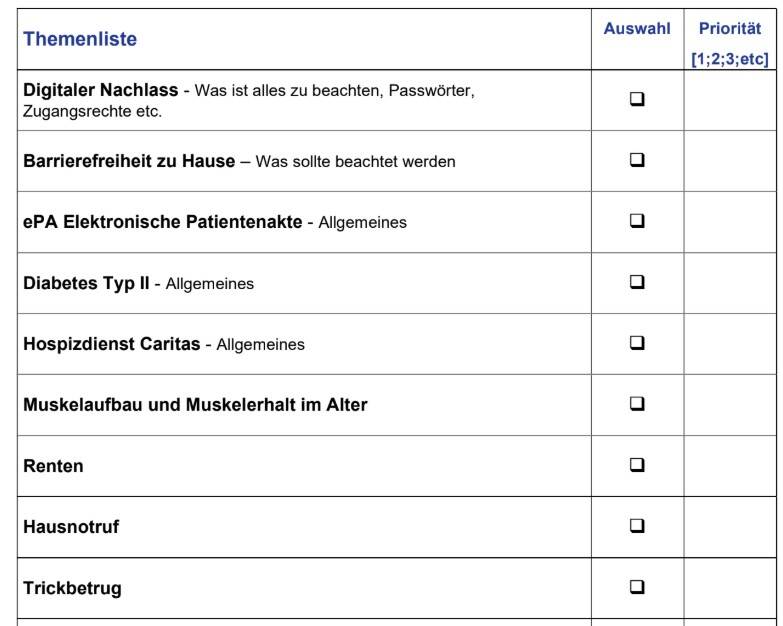
Task: Tick the Hausnotruf checkbox
Action: [637, 526]
